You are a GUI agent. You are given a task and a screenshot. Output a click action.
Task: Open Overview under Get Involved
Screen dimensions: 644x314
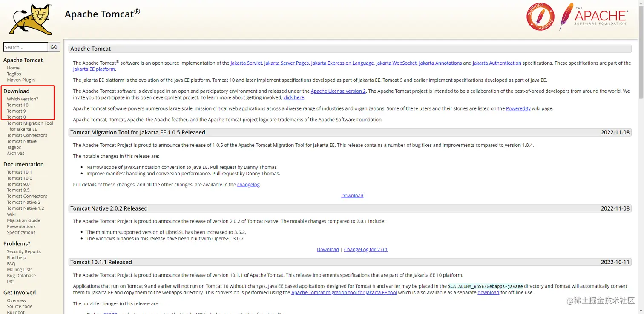pyautogui.click(x=17, y=300)
